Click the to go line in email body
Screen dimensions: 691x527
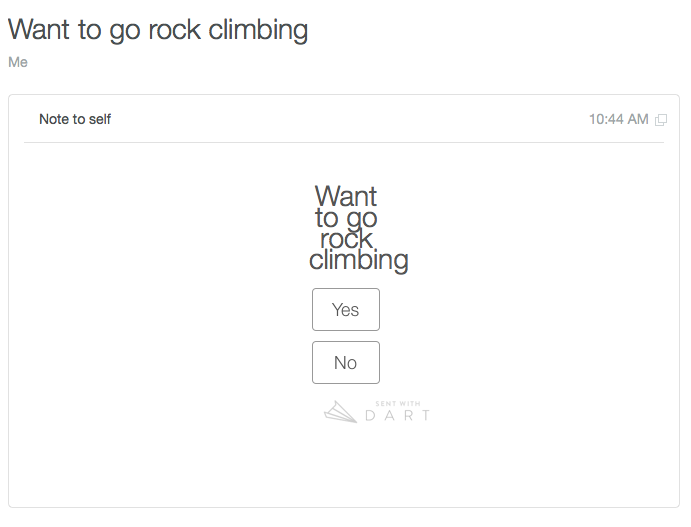coord(346,218)
